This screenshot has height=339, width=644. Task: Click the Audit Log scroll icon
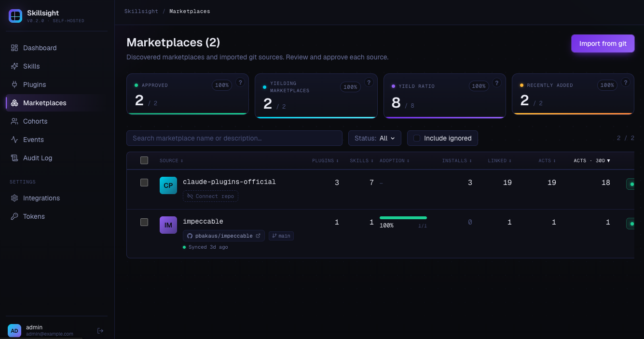14,158
